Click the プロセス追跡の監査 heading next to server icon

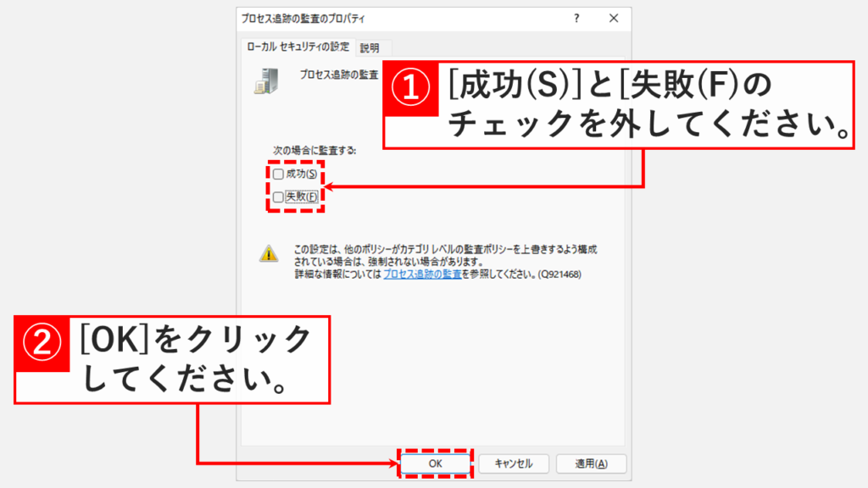(x=338, y=75)
